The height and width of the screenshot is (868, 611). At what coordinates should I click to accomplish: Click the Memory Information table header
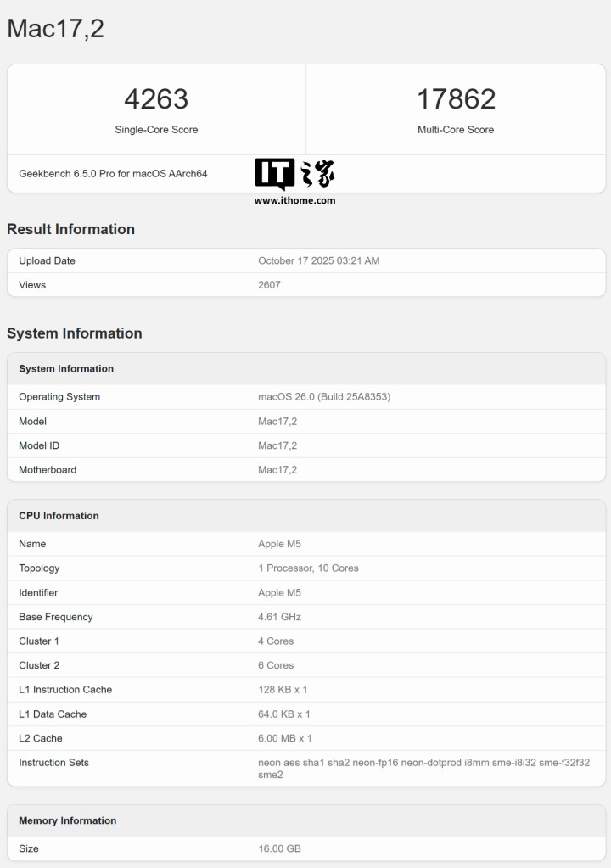(68, 821)
